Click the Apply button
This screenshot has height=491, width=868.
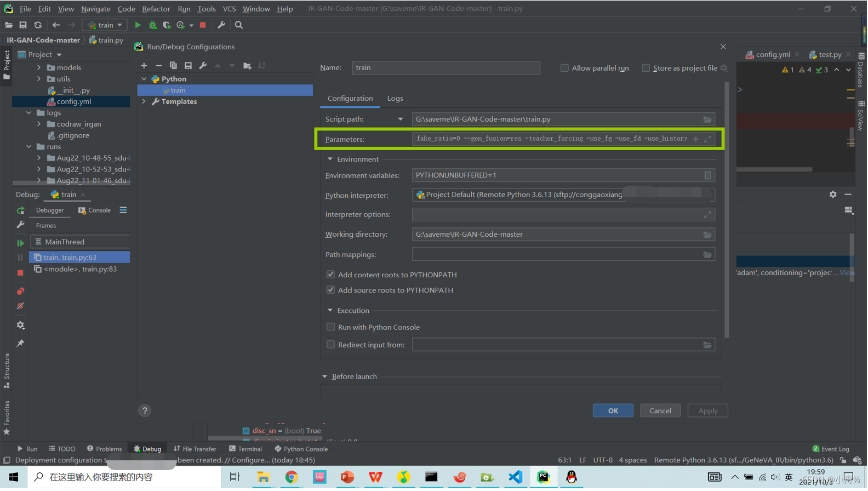tap(707, 411)
